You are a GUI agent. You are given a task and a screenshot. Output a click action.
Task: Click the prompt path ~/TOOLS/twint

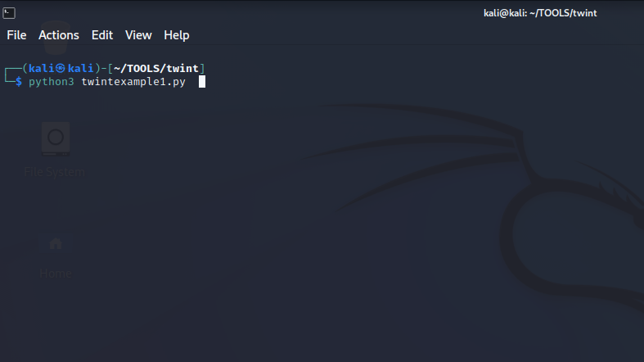point(156,68)
